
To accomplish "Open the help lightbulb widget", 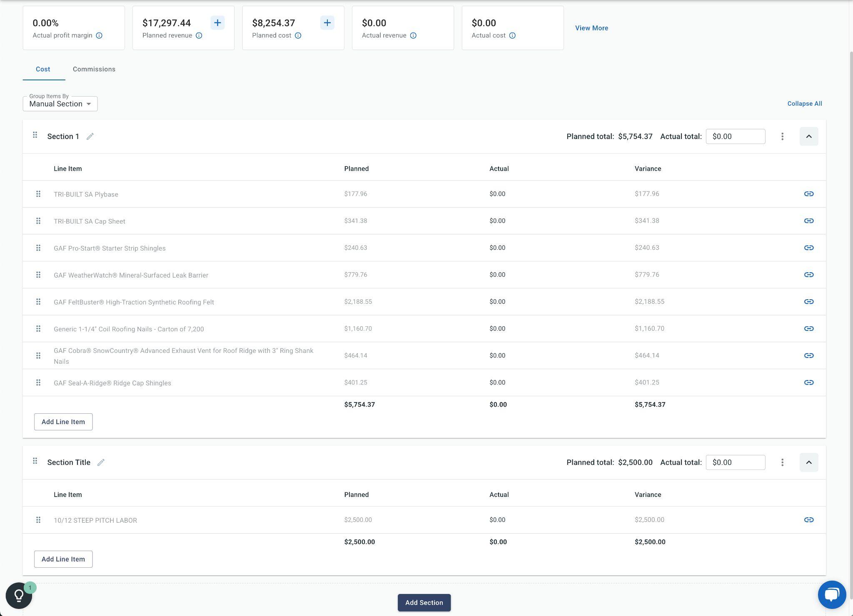I will (x=19, y=596).
